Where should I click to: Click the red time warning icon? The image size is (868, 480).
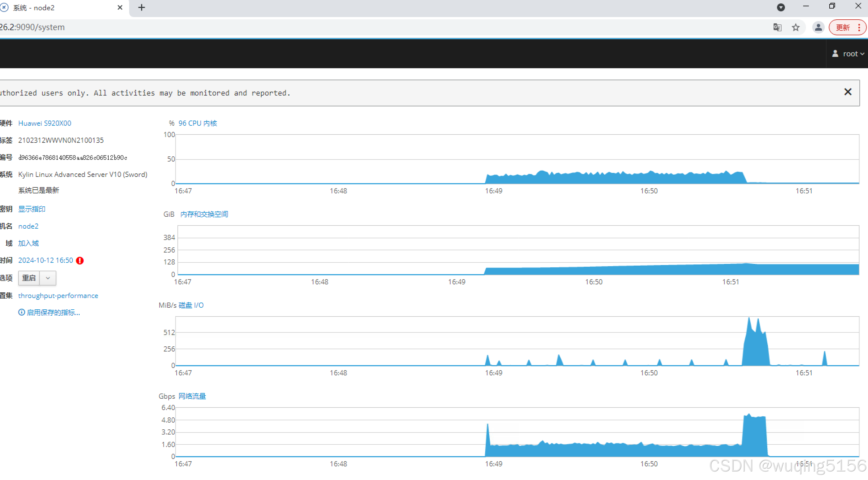coord(80,260)
